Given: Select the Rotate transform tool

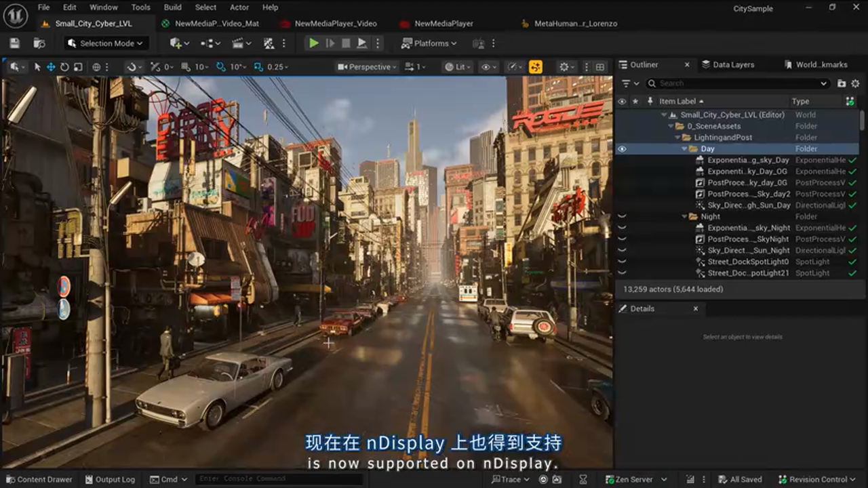Looking at the screenshot, I should tap(64, 66).
